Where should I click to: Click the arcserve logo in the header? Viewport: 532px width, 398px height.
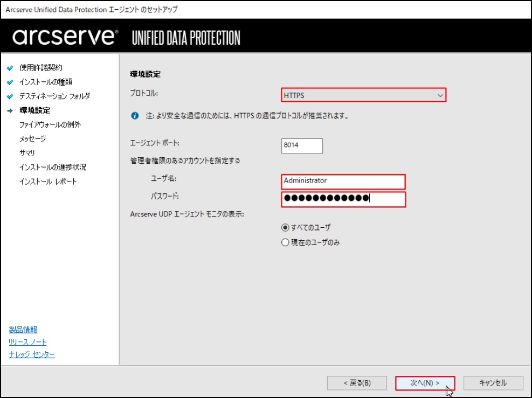click(x=65, y=37)
